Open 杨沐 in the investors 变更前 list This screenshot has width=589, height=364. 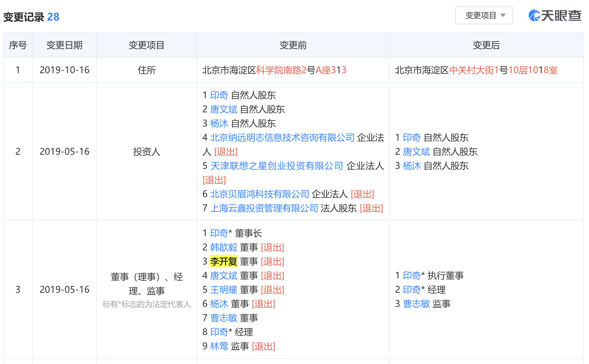pyautogui.click(x=219, y=123)
